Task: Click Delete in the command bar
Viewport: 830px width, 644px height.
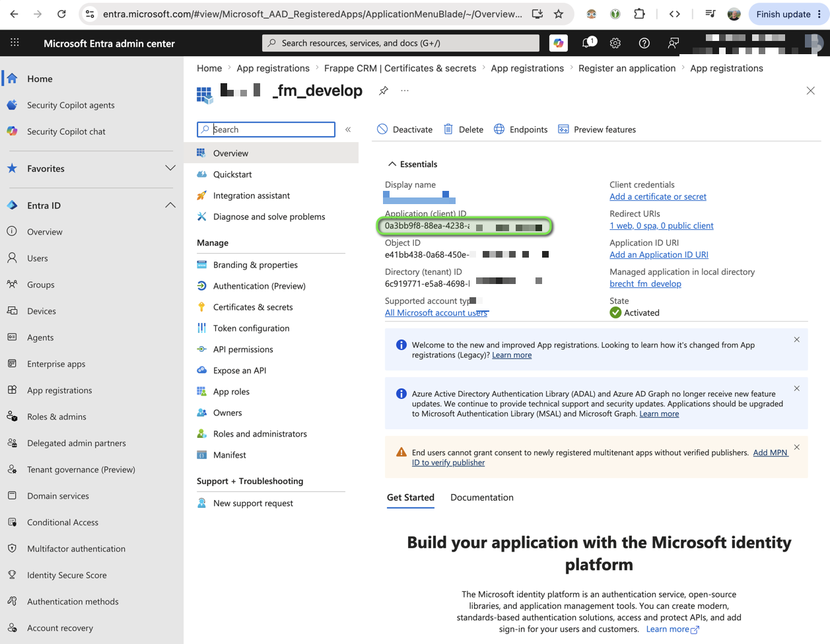Action: (x=464, y=129)
